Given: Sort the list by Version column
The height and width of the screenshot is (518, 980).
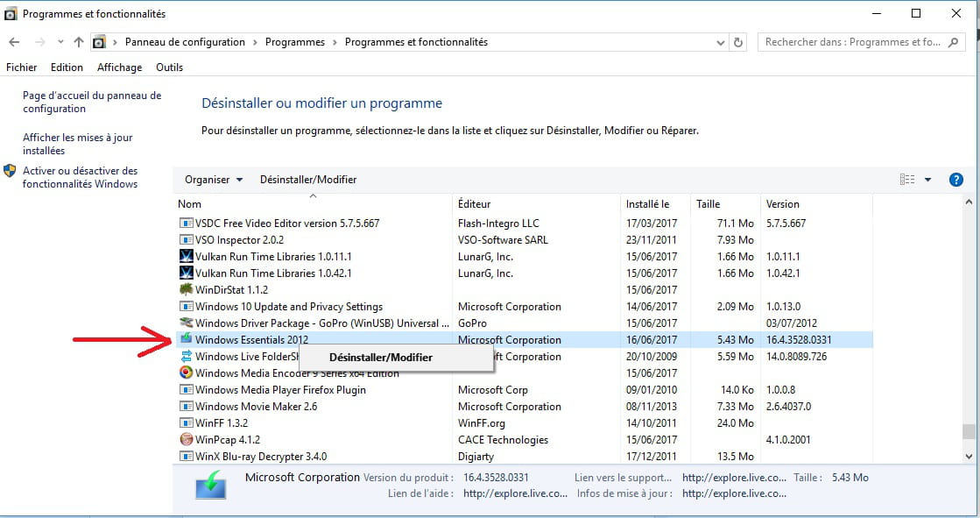Looking at the screenshot, I should (x=816, y=204).
